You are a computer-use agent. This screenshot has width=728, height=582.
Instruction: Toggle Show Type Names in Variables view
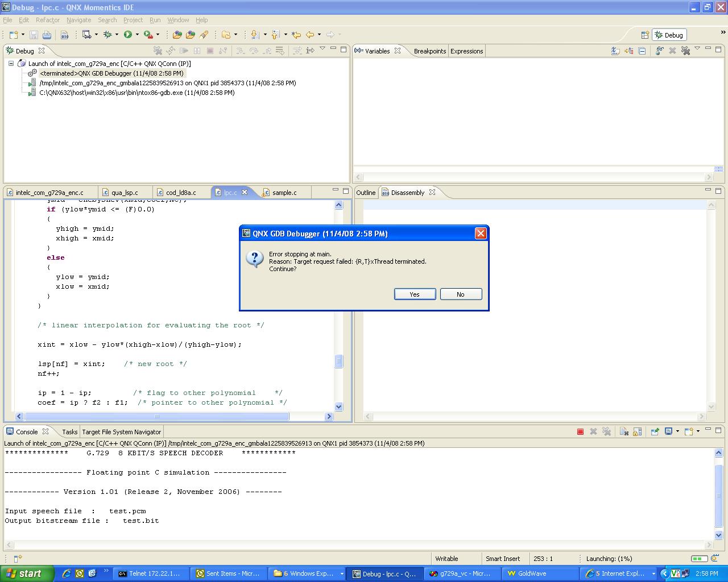point(615,51)
